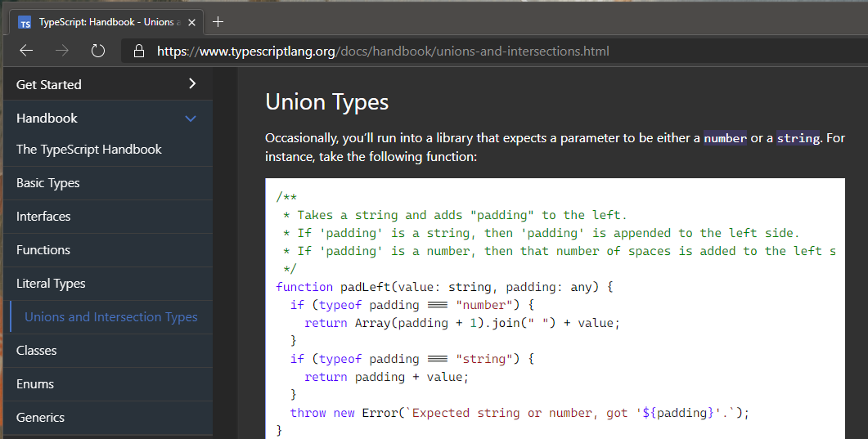Switch to the TypeScript Handbook tab
This screenshot has height=439, width=868.
106,22
